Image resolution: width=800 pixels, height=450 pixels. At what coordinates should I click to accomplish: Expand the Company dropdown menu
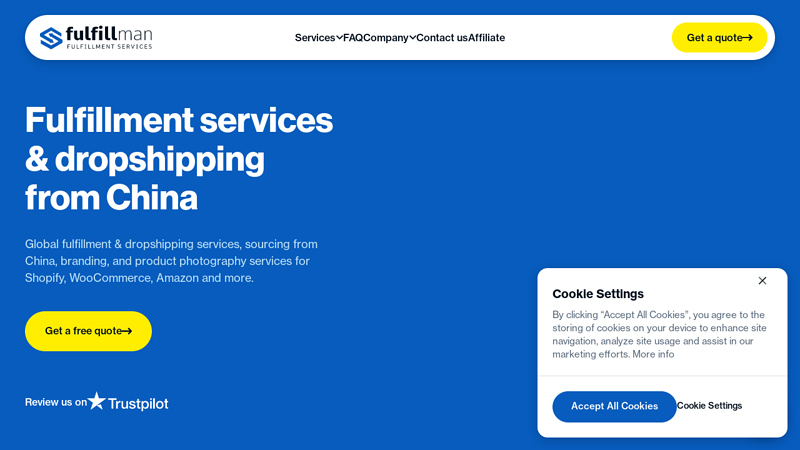(x=390, y=38)
